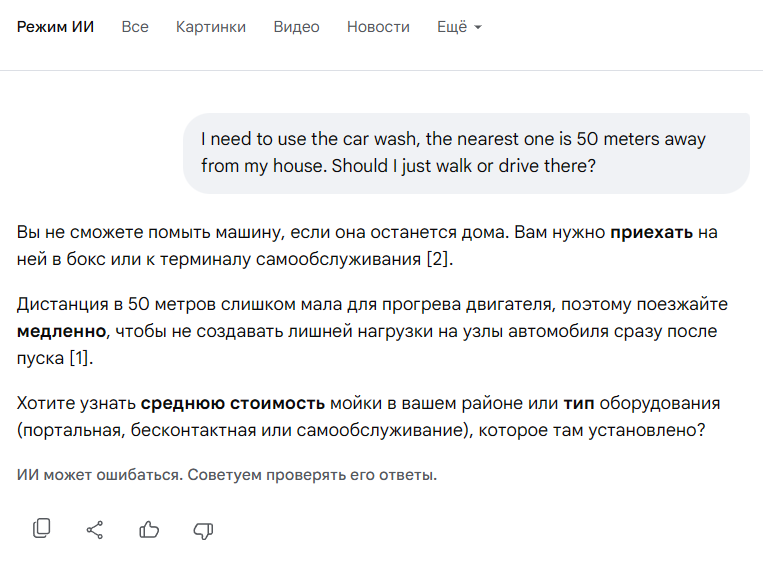The height and width of the screenshot is (586, 763).
Task: Copy the AI answer with the copy icon
Action: (x=42, y=529)
